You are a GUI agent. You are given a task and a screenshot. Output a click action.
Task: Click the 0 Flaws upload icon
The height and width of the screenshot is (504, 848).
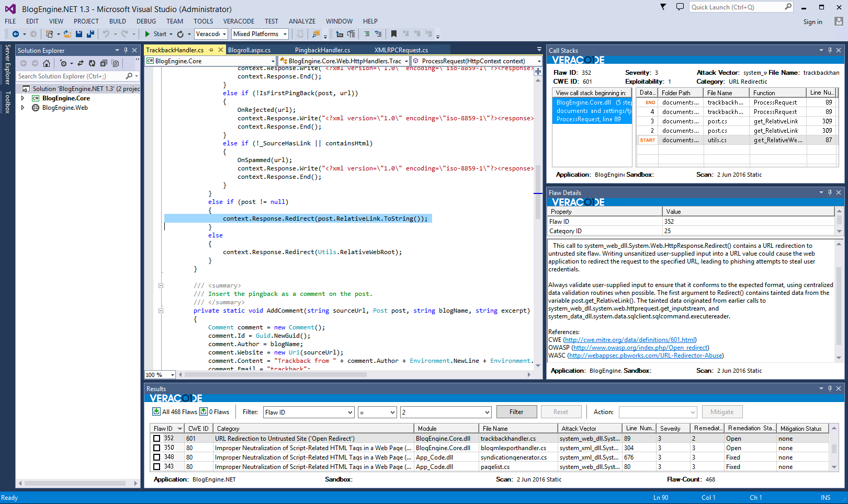(203, 411)
